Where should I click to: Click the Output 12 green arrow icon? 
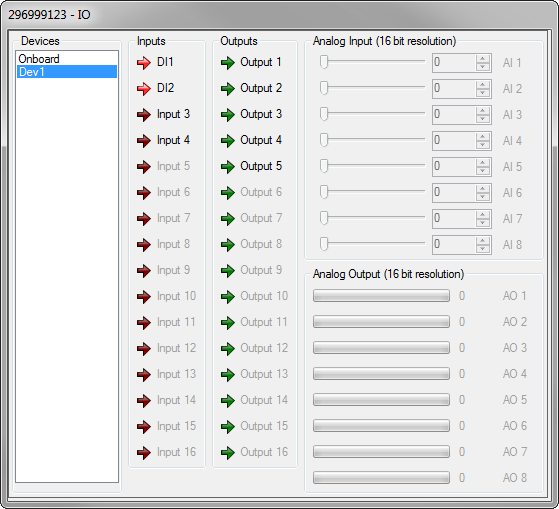tap(227, 349)
